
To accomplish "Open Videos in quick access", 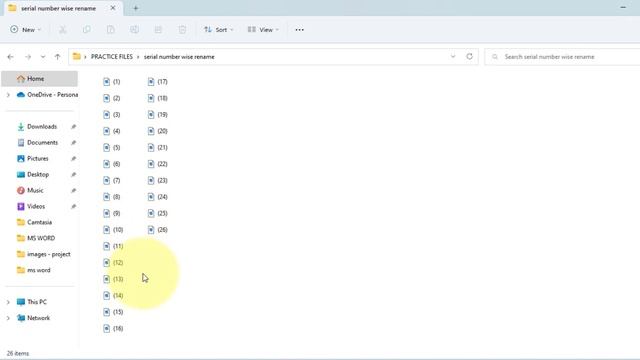I will (31, 206).
